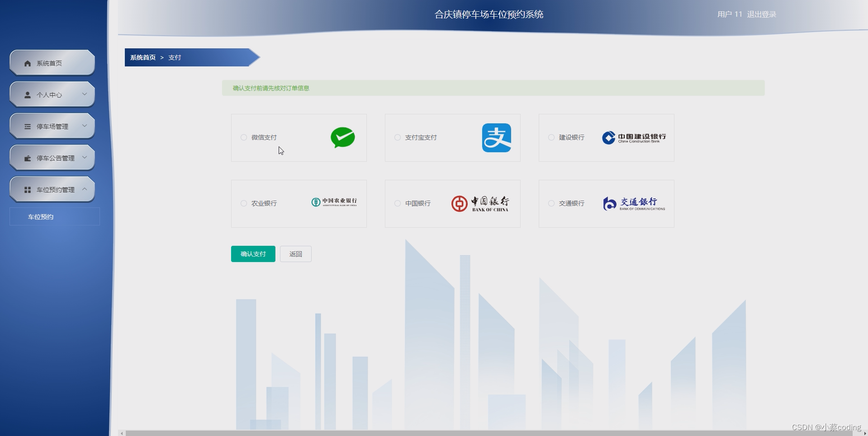Click the 确认支付 button
The width and height of the screenshot is (868, 436).
253,254
